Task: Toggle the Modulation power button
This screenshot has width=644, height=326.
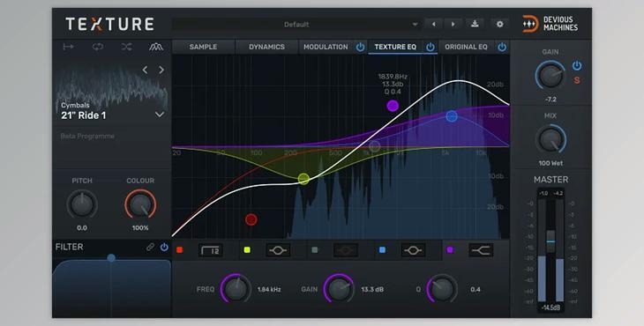Action: coord(360,48)
